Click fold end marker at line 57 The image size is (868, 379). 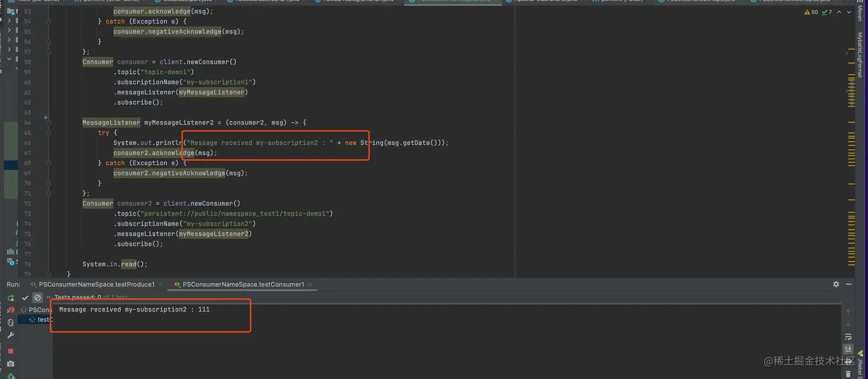(48, 52)
